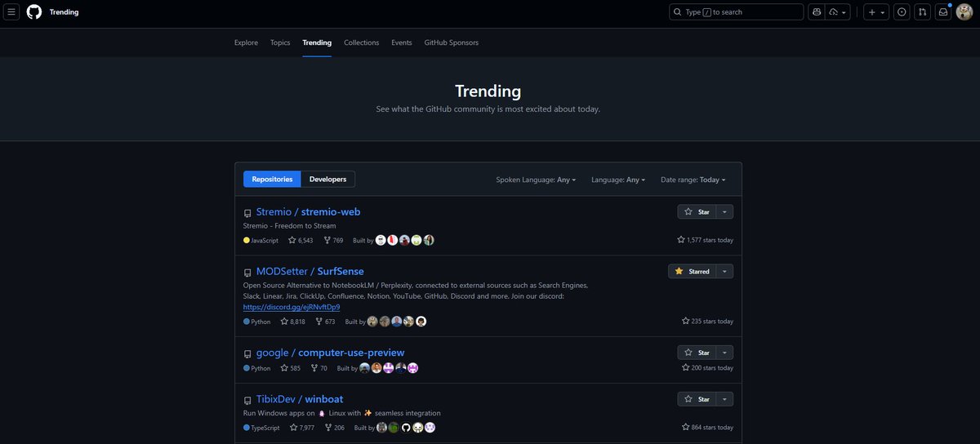This screenshot has height=444, width=980.
Task: View stremio-web's 6,543 stargazers
Action: pos(301,241)
